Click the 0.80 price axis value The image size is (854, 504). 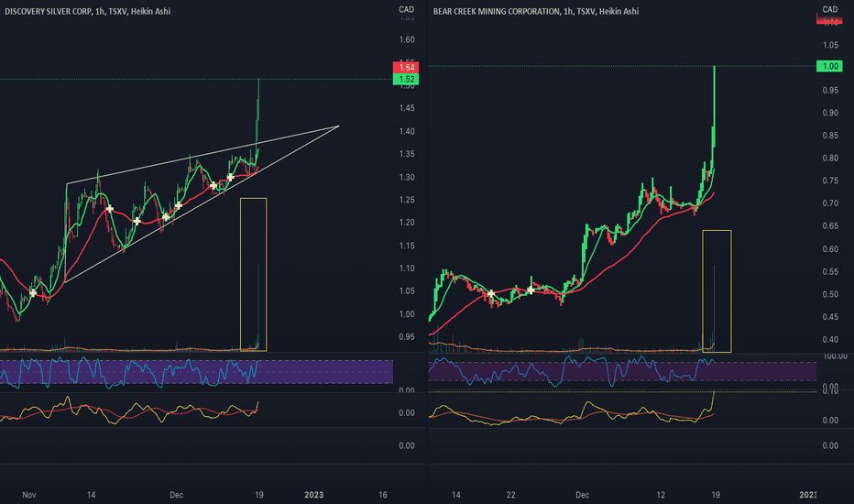tap(830, 159)
